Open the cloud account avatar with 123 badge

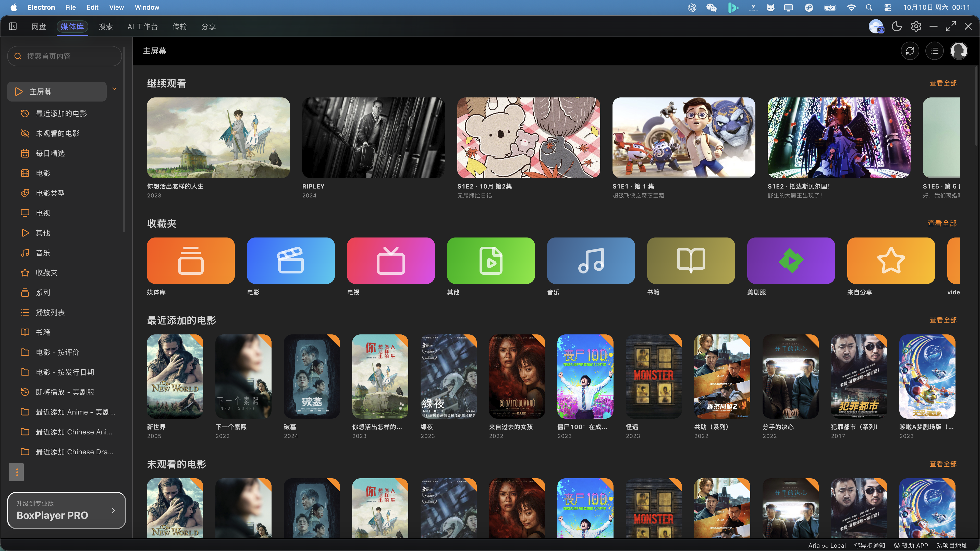[877, 27]
